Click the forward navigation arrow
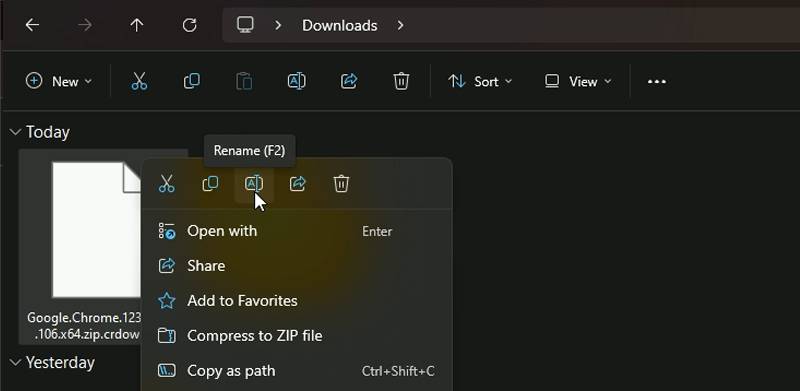 point(85,25)
